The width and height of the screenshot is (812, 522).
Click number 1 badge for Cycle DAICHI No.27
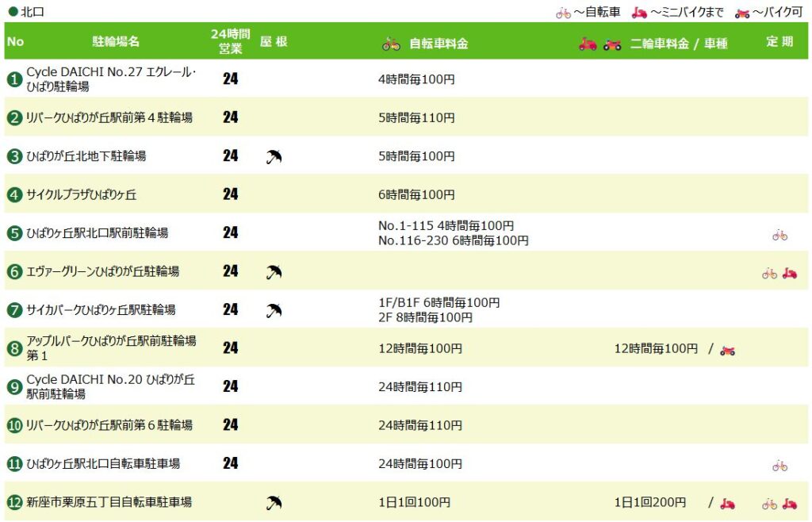coord(14,79)
